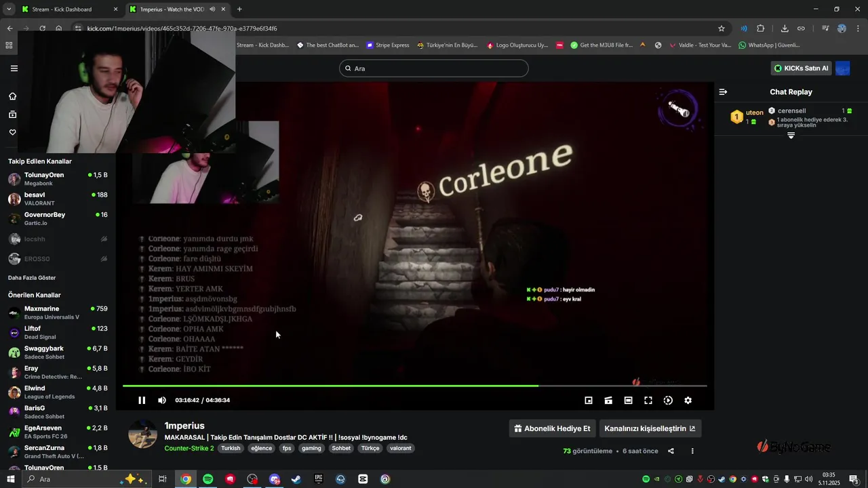Click the Ara search field
The image size is (868, 488).
(x=434, y=68)
